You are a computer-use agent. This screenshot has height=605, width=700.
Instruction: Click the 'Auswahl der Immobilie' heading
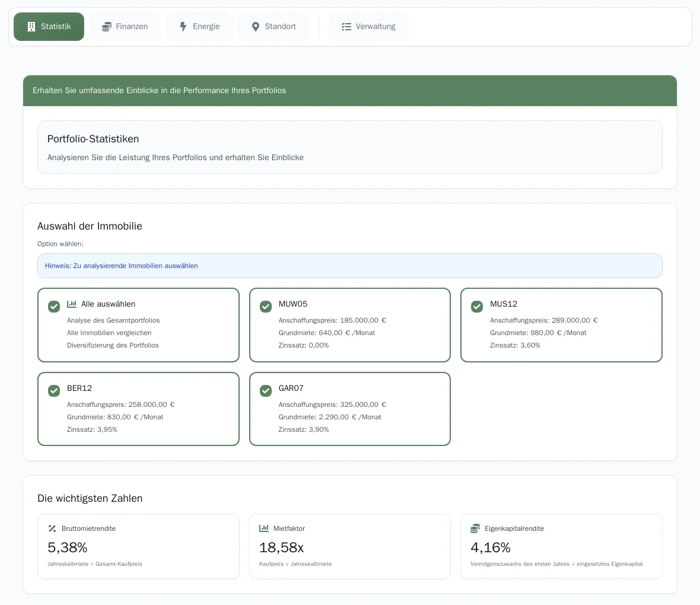90,226
